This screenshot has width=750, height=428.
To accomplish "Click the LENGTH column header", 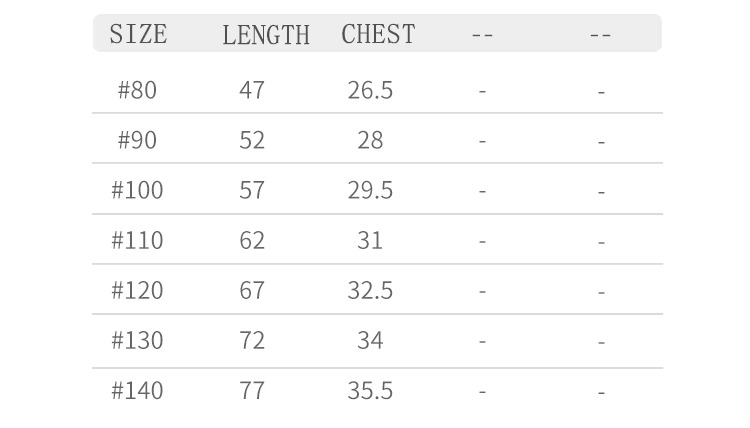I will pyautogui.click(x=266, y=35).
